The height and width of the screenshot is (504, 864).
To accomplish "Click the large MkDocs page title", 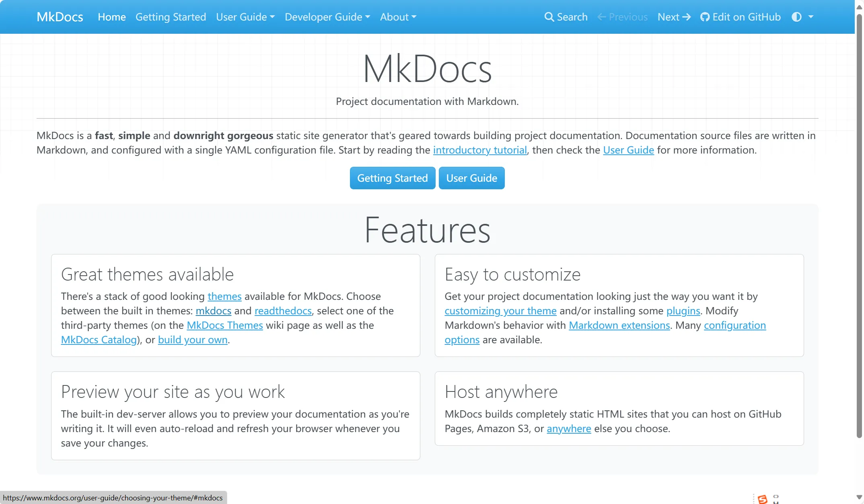I will pyautogui.click(x=427, y=69).
